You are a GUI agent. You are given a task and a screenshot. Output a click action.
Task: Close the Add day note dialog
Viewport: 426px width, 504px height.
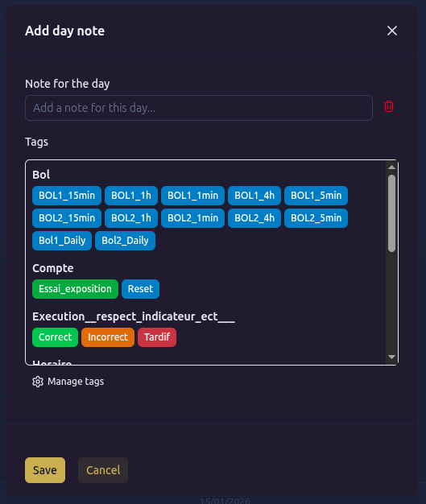point(392,31)
